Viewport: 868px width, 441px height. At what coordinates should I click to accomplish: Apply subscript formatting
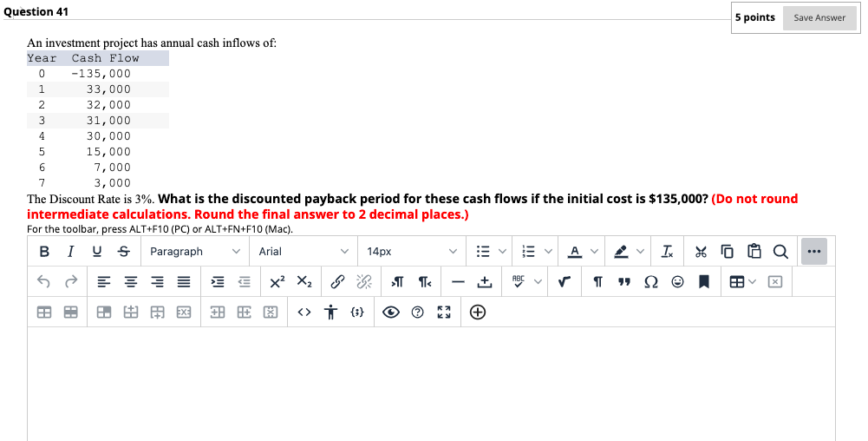(303, 282)
